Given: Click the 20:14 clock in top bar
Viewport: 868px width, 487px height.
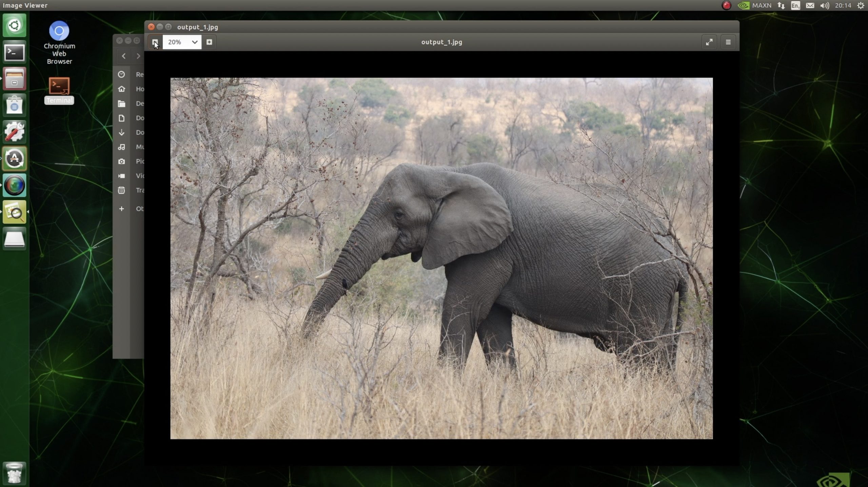Looking at the screenshot, I should coord(843,5).
